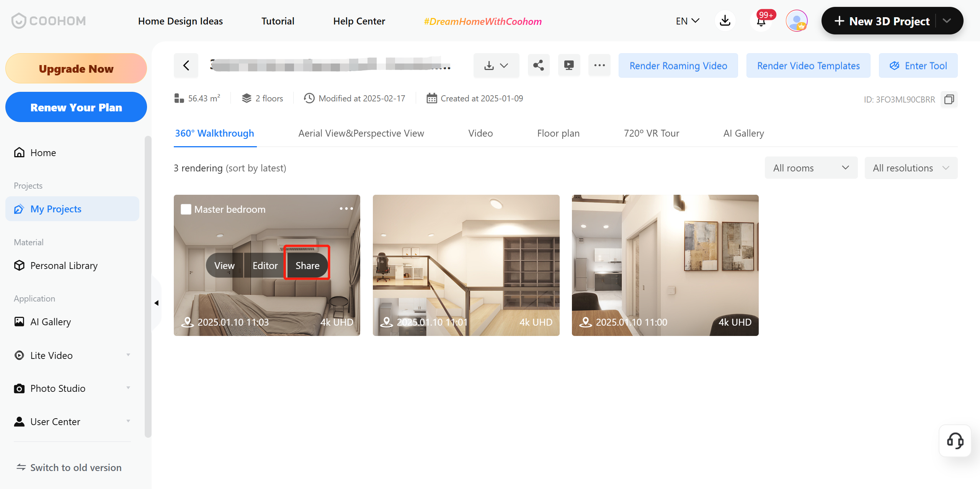This screenshot has width=980, height=489.
Task: Open the kitchen hallway render thumbnail
Action: click(x=665, y=265)
